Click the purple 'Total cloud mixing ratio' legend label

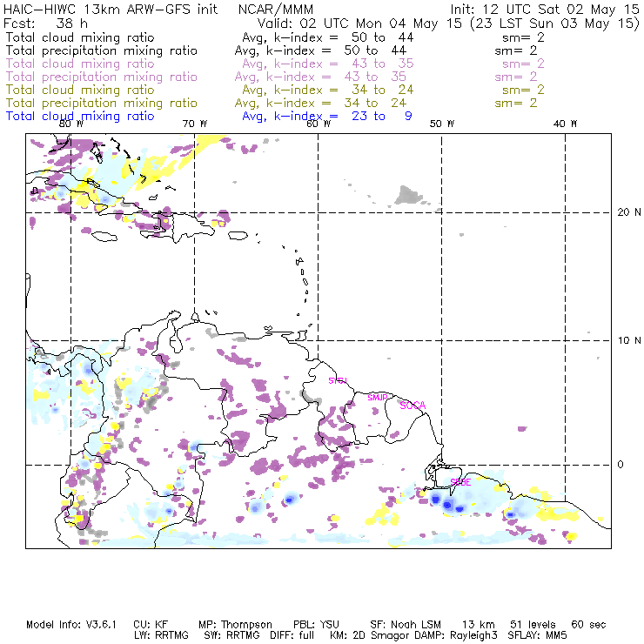click(x=80, y=64)
